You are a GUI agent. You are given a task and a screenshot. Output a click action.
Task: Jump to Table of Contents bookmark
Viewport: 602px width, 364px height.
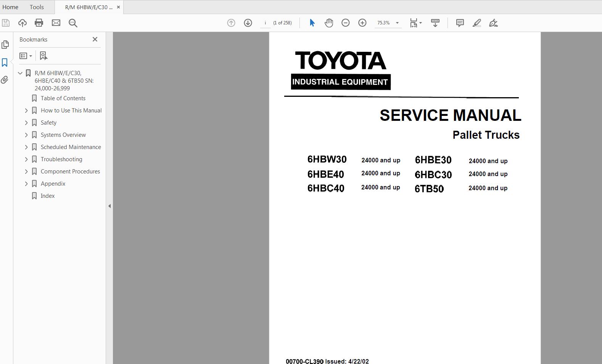(x=63, y=98)
